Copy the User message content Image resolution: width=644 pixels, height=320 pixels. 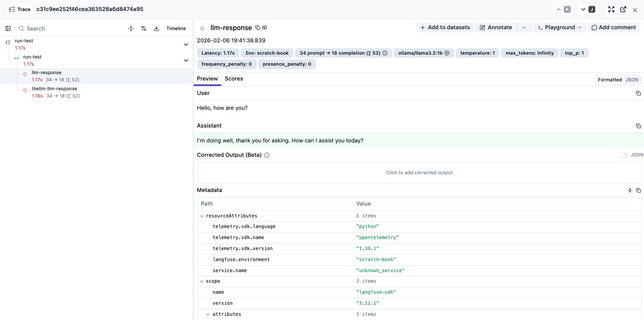tap(638, 93)
